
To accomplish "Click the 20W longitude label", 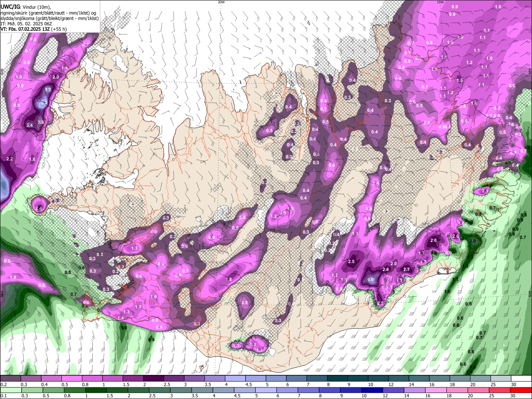I will 221,2.
